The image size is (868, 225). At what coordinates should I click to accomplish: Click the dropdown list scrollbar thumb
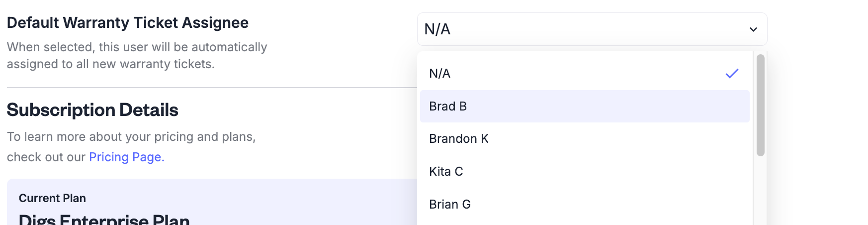pyautogui.click(x=760, y=105)
